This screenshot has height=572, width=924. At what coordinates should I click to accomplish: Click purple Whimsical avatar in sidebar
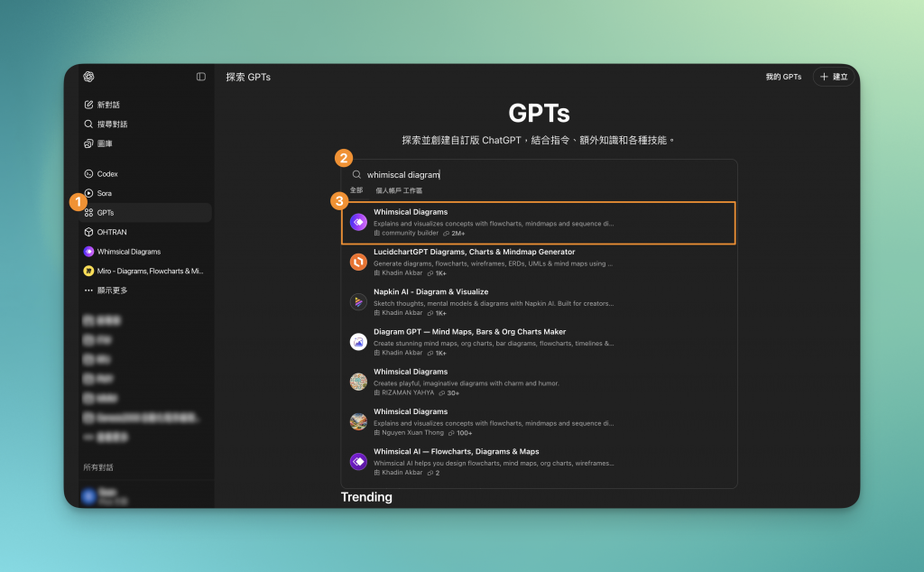pos(88,252)
